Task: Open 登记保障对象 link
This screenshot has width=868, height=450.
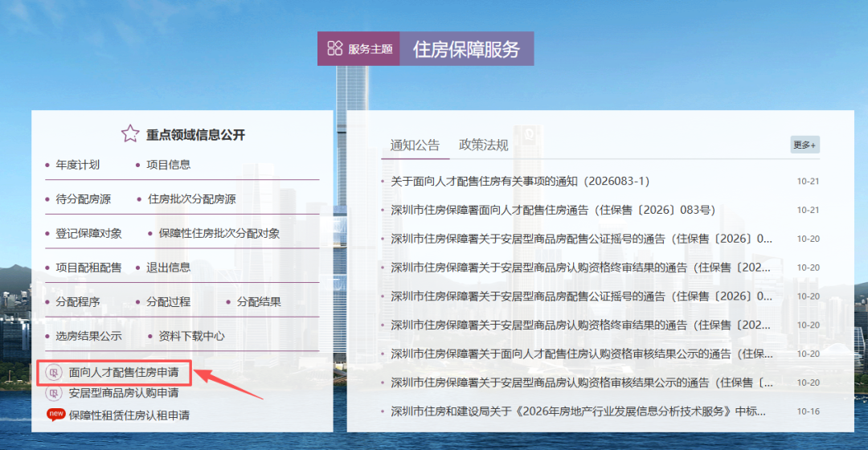Action: click(88, 233)
